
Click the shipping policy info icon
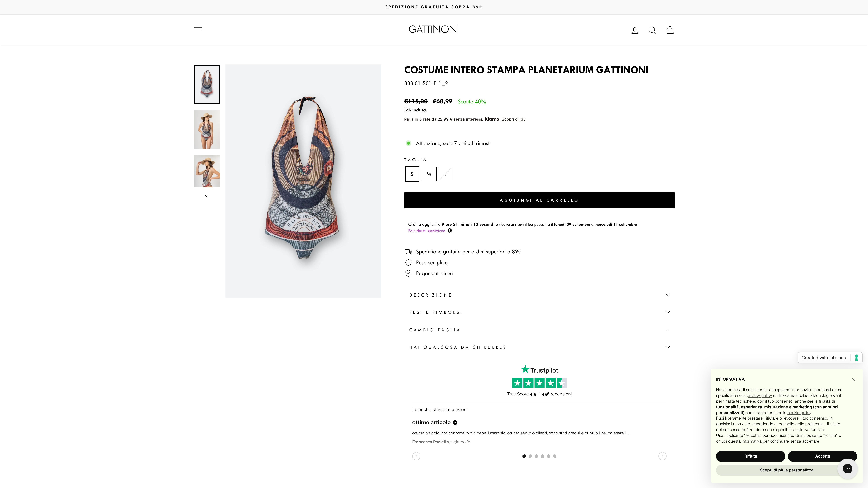click(x=449, y=231)
